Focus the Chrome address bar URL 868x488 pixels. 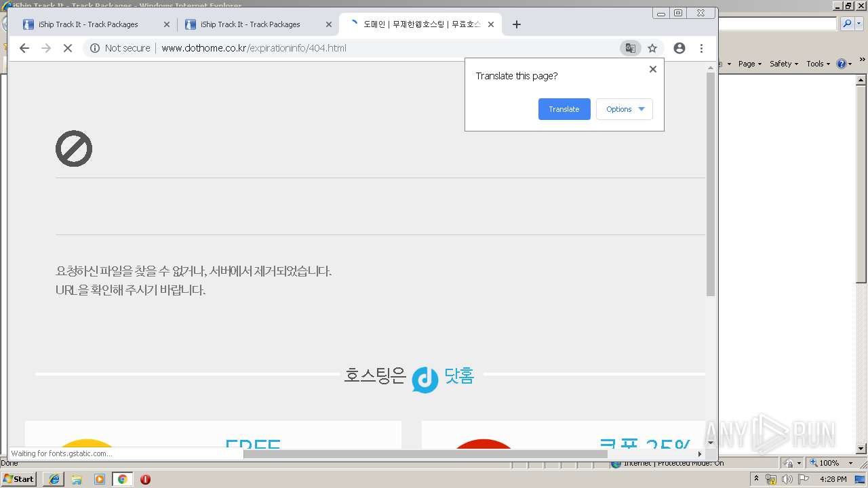coord(254,48)
